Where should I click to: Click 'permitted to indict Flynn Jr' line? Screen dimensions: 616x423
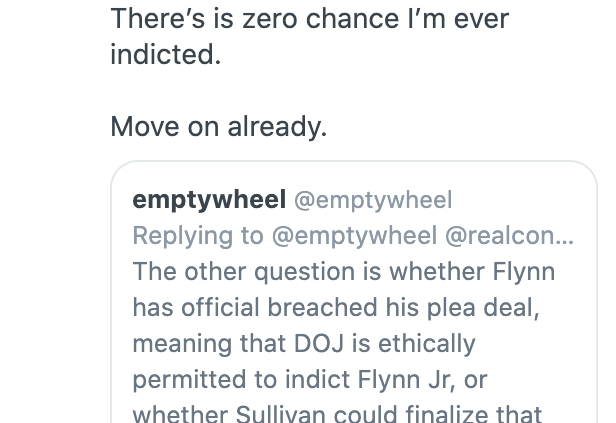[x=310, y=379]
